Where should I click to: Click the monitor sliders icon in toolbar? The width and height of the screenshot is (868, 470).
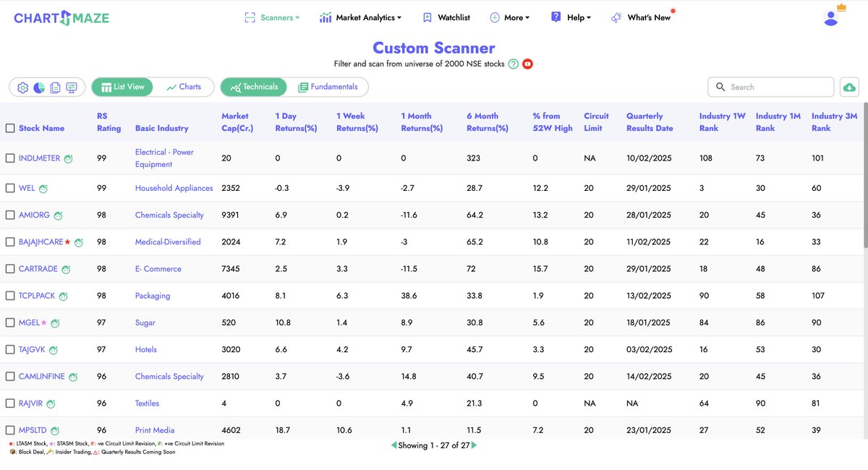click(x=72, y=87)
